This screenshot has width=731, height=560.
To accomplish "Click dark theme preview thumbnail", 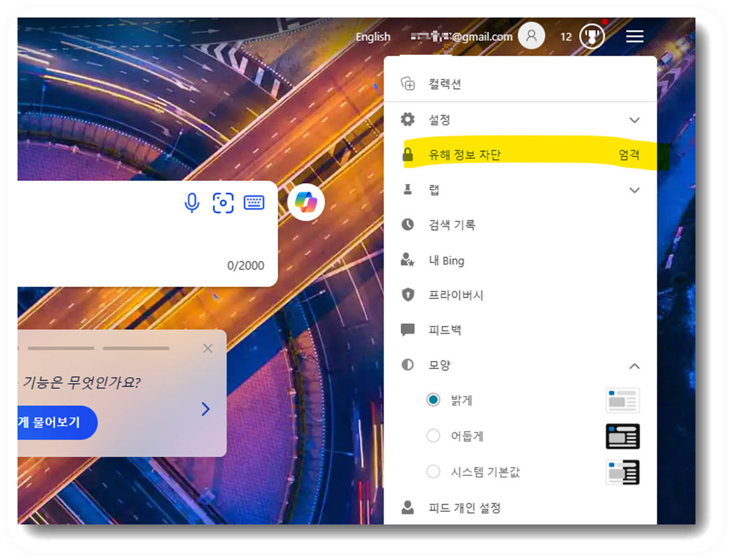I will point(623,436).
